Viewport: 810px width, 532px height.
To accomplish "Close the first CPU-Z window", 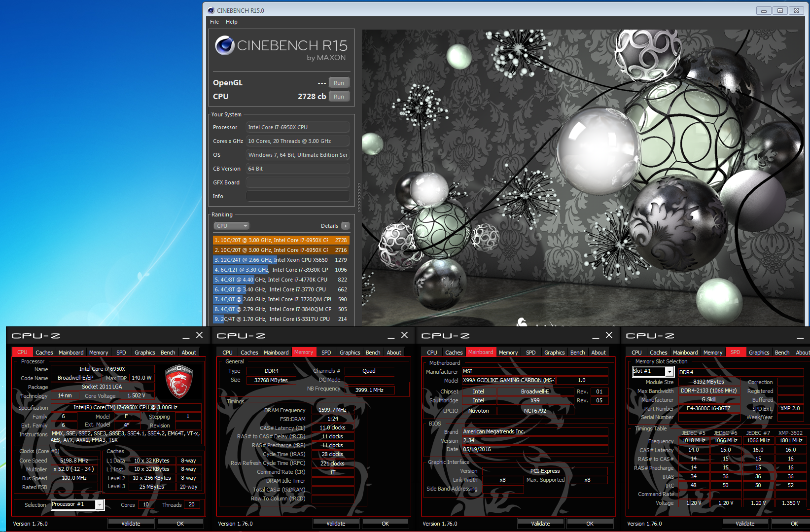I will 199,335.
